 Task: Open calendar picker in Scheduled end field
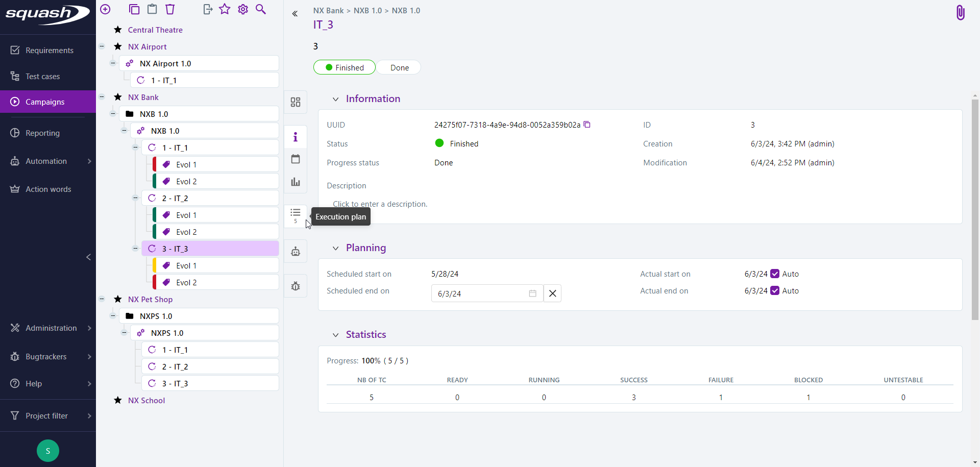532,293
